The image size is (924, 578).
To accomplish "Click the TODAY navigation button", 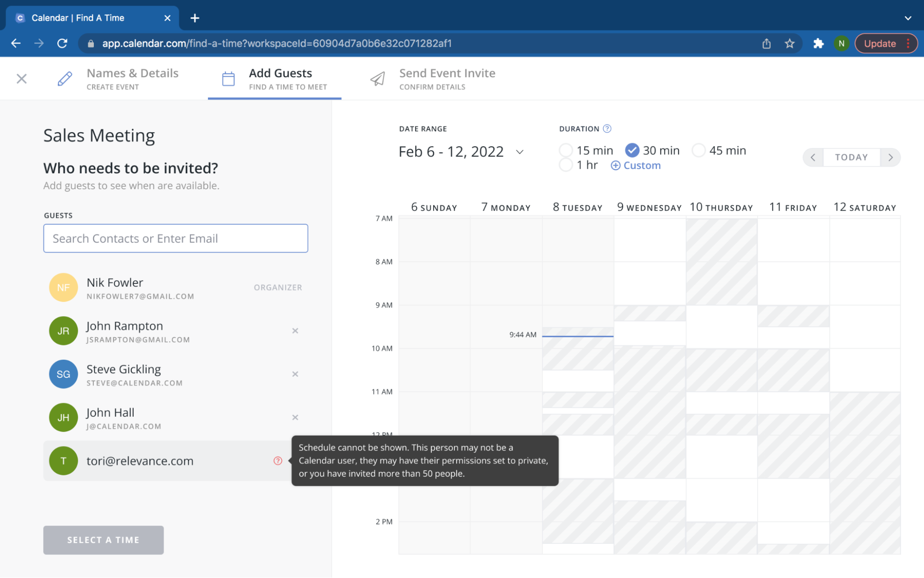I will (852, 158).
